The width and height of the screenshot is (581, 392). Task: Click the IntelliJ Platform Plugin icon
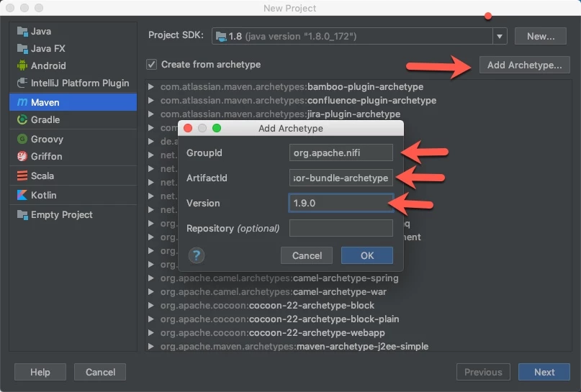(22, 83)
